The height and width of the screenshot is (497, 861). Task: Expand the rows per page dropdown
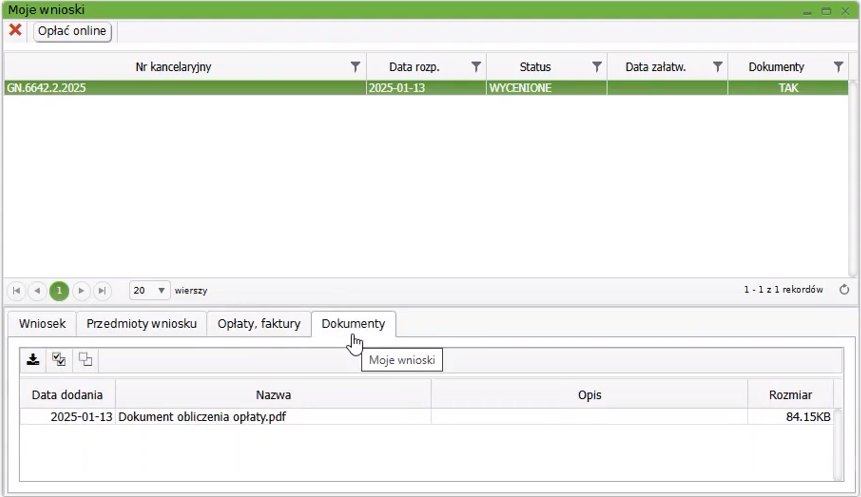tap(161, 291)
